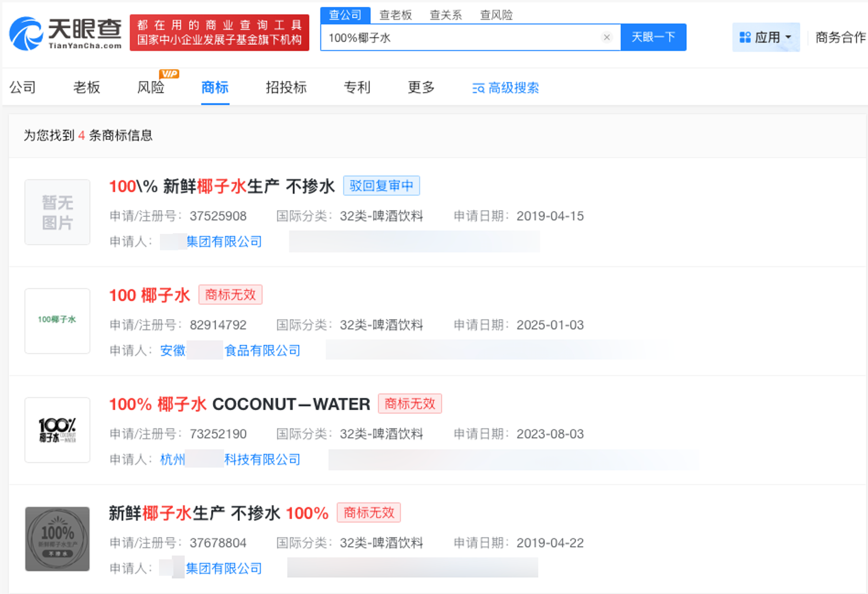Click the 100椰子水 green logo thumbnail
The width and height of the screenshot is (868, 594).
click(57, 321)
